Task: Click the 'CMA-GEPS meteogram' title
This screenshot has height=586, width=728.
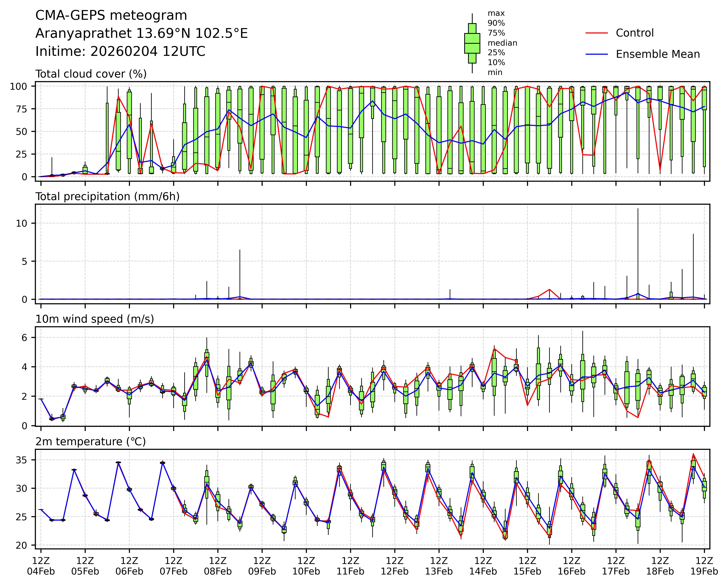Action: [111, 15]
